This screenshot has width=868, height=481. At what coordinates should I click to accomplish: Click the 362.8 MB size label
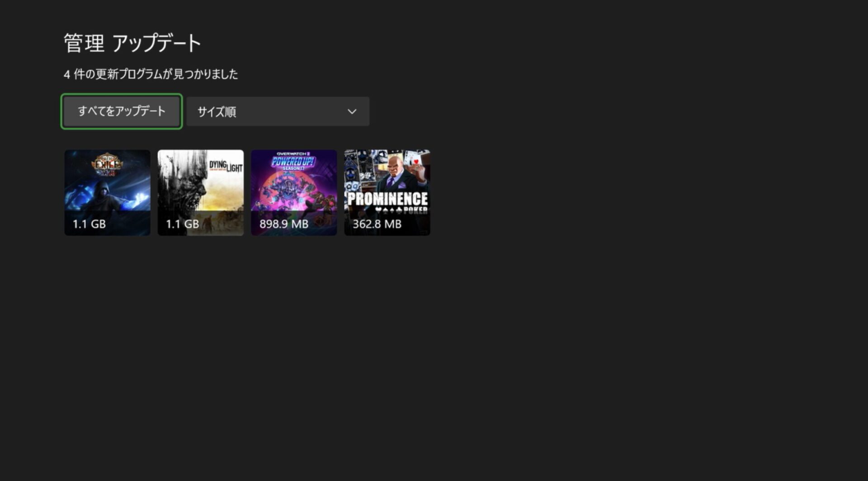pyautogui.click(x=377, y=224)
